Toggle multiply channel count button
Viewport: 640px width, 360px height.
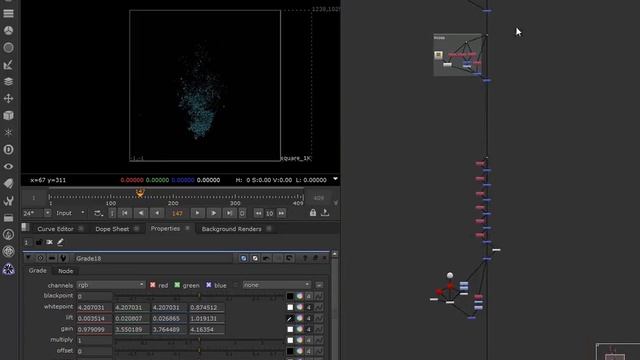click(x=309, y=340)
